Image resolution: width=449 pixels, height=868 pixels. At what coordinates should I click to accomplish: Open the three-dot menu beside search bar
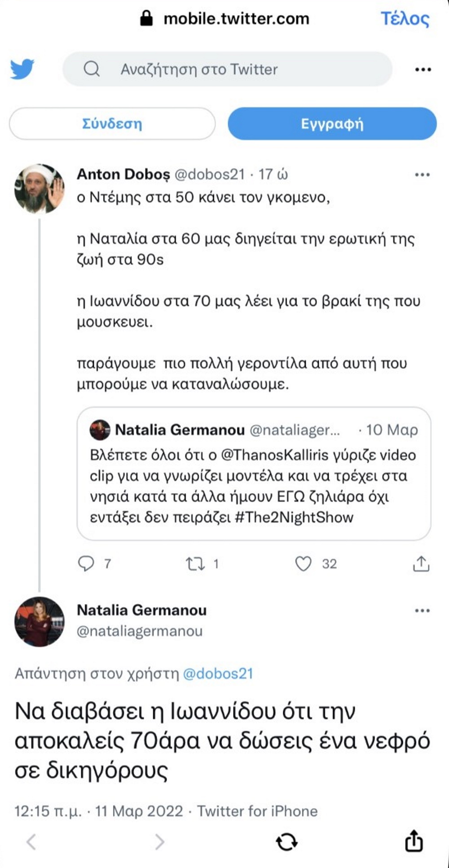[x=423, y=70]
